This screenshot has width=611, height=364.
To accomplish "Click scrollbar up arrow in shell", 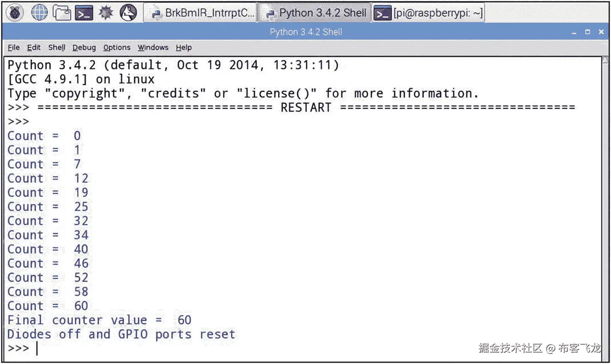I will point(606,60).
